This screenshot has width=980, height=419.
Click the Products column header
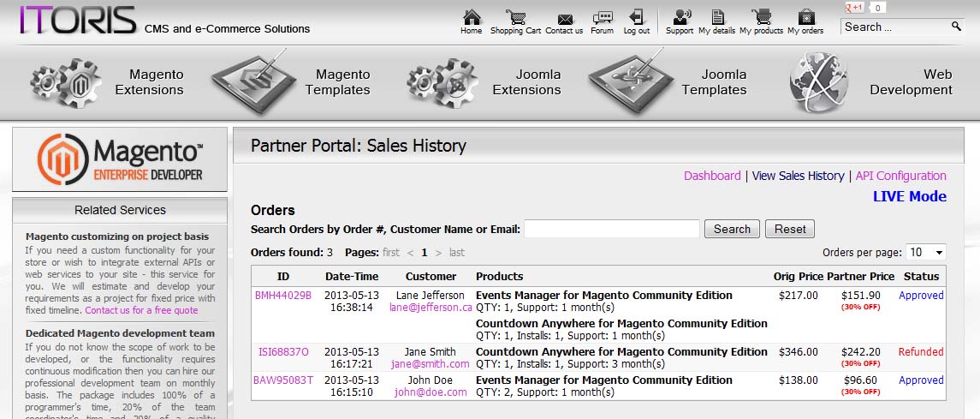tap(499, 277)
